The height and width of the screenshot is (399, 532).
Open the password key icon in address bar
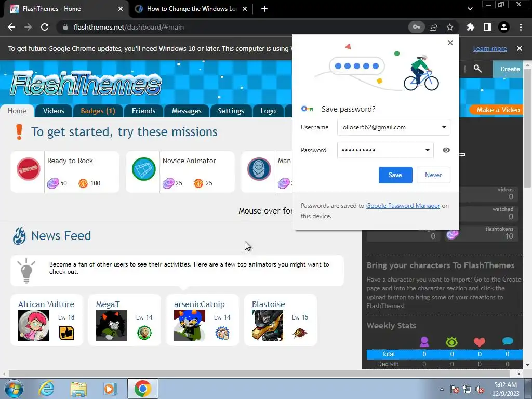(416, 27)
